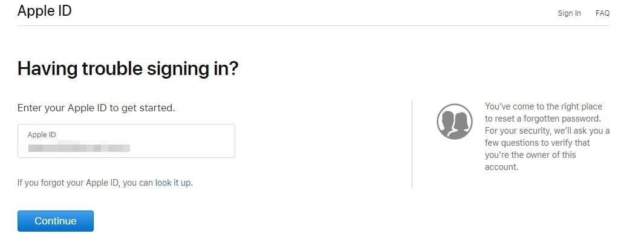Click the Apple ID header logo text
This screenshot has width=644, height=248.
[x=45, y=11]
